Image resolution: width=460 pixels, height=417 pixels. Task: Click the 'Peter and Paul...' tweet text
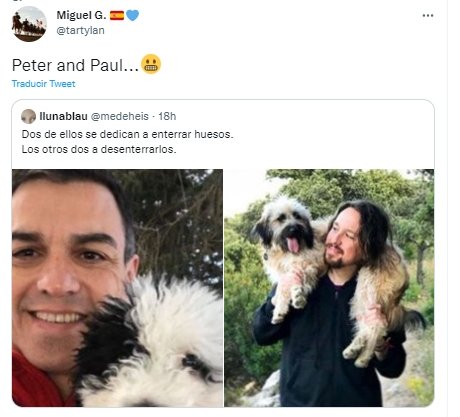75,65
